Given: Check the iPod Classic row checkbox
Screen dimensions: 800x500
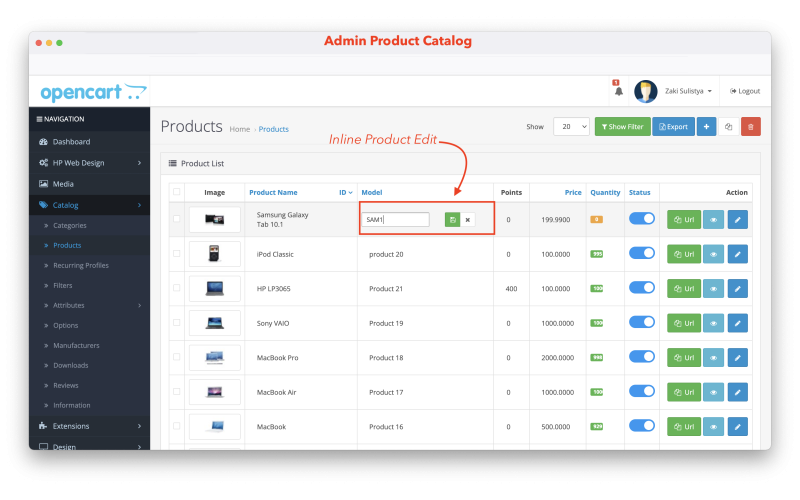Looking at the screenshot, I should 177,254.
